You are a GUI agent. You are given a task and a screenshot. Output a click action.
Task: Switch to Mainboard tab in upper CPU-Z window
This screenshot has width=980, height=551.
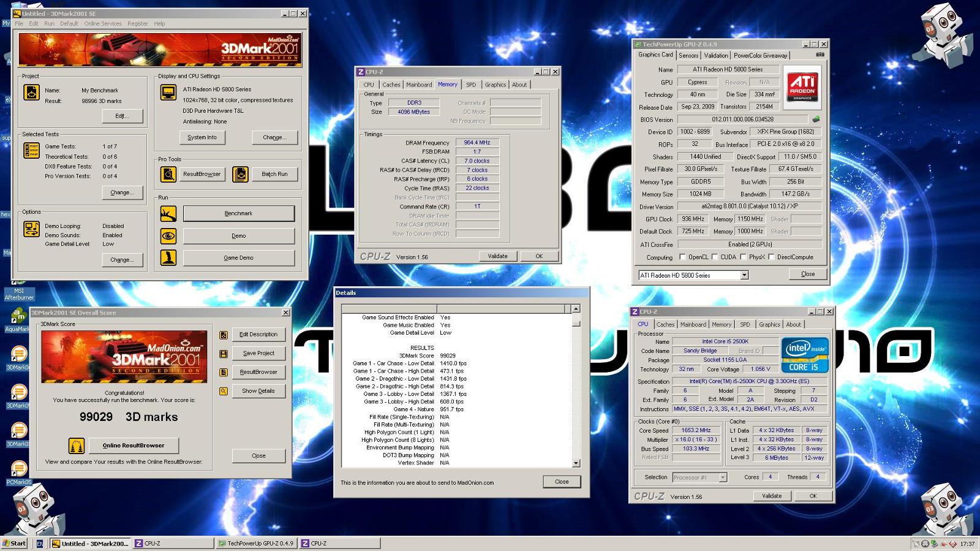419,85
